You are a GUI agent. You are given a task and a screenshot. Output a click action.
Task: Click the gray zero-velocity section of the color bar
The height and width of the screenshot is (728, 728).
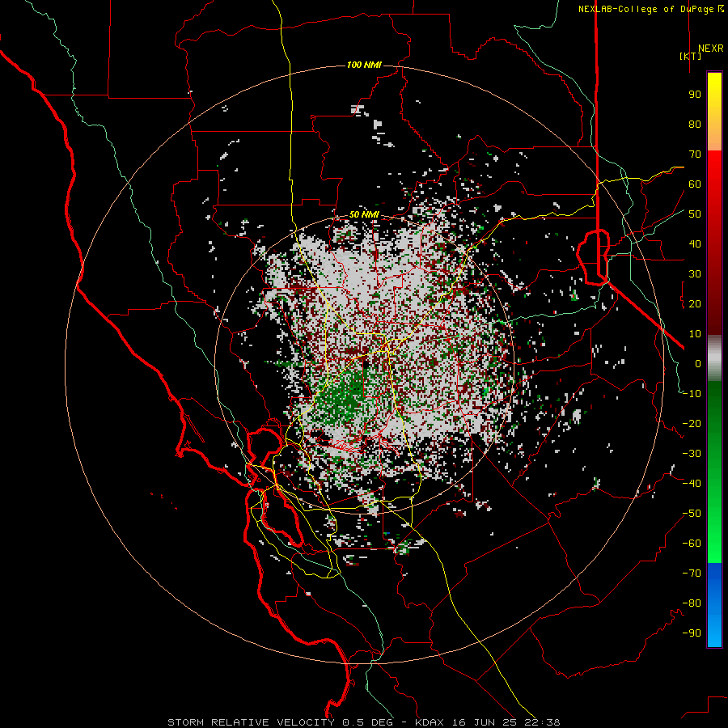[x=714, y=358]
